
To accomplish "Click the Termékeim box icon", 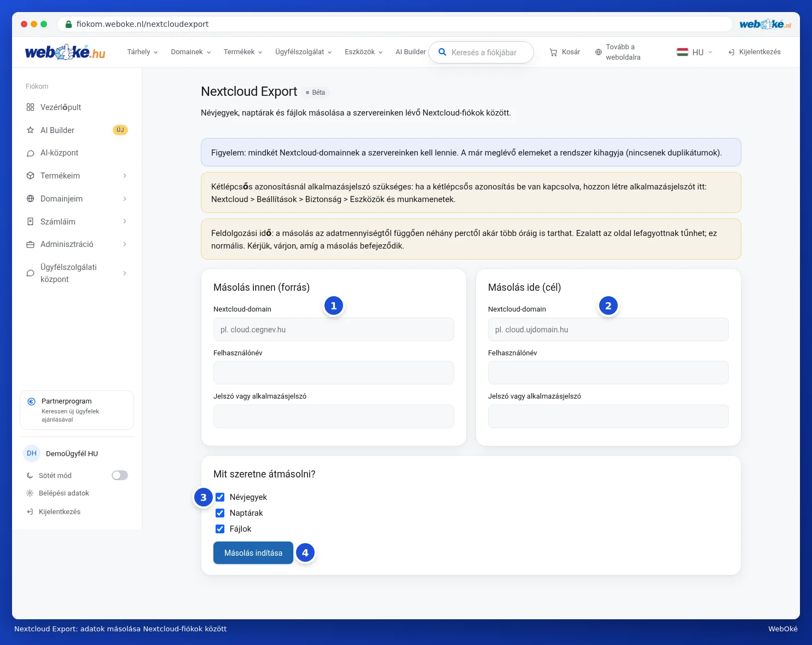I will pos(30,176).
